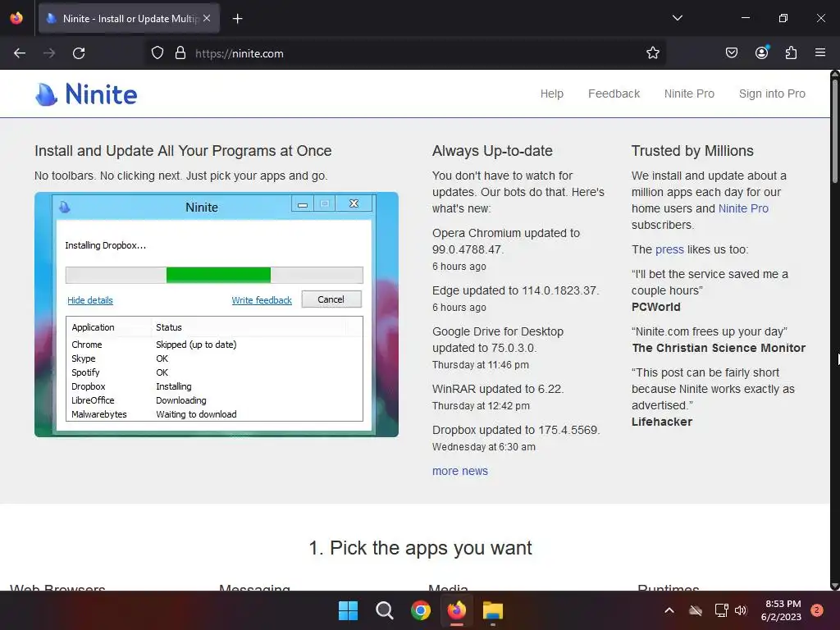Image resolution: width=840 pixels, height=630 pixels.
Task: Open the Firefox account icon
Action: coord(761,52)
